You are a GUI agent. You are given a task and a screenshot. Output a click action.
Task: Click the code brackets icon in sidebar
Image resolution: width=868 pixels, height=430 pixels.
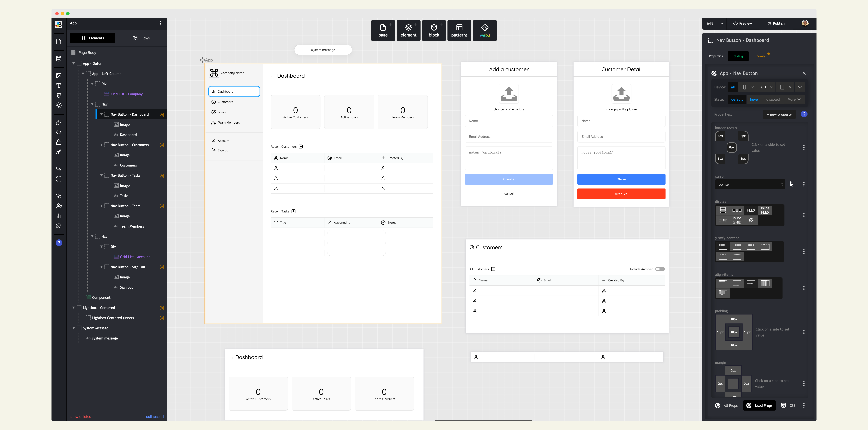click(59, 132)
